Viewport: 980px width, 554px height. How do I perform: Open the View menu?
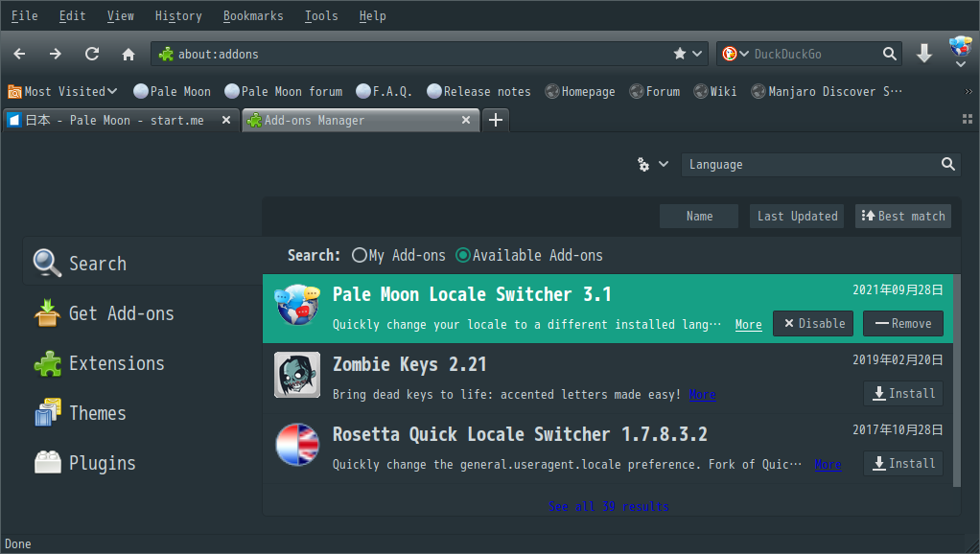point(121,15)
